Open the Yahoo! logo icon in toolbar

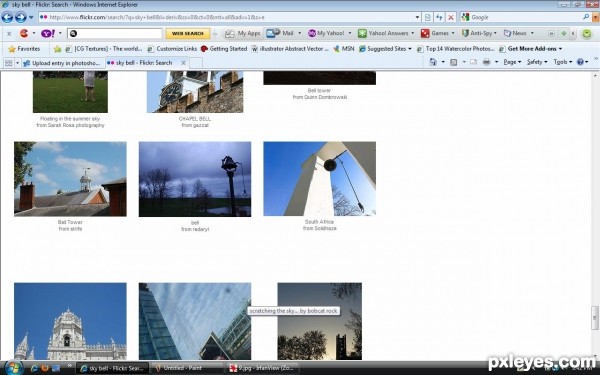tap(48, 34)
